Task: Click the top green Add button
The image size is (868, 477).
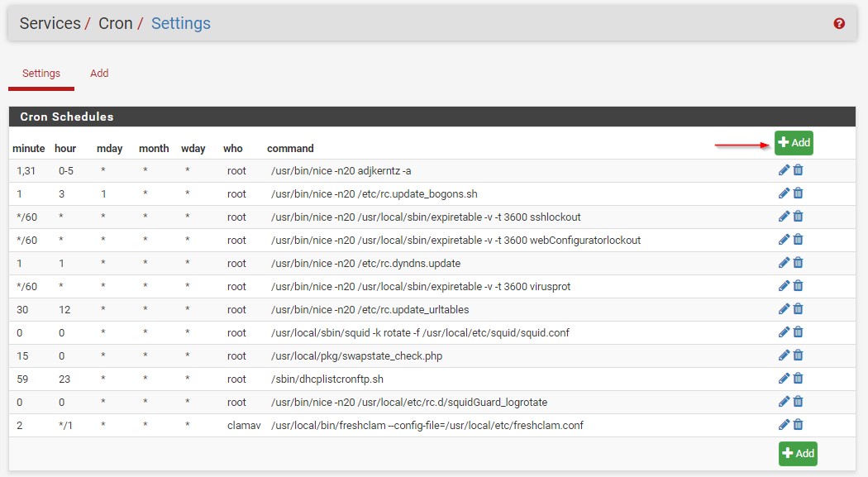Action: point(794,143)
